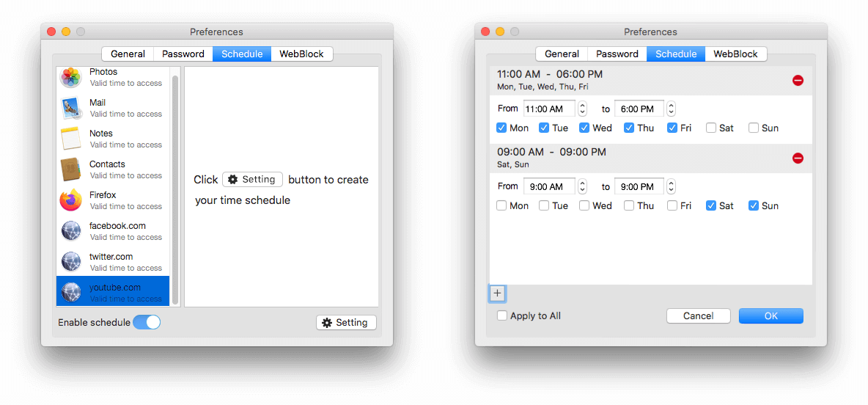Add a new time schedule with plus button
Screen dimensions: 868x405
point(497,293)
